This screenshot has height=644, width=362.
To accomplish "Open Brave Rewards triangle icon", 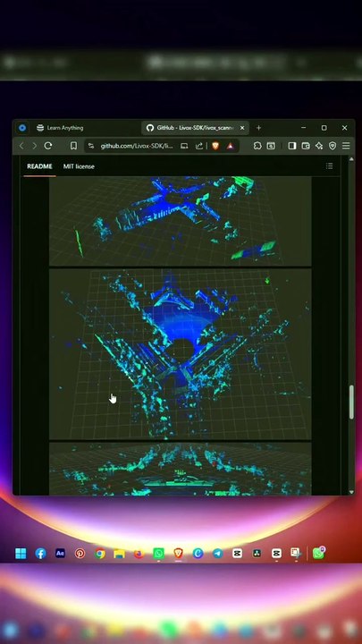I will pyautogui.click(x=231, y=146).
